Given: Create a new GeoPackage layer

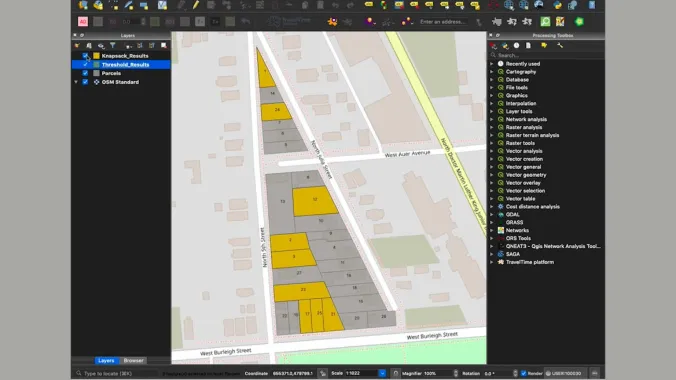Looking at the screenshot, I should [98, 5].
